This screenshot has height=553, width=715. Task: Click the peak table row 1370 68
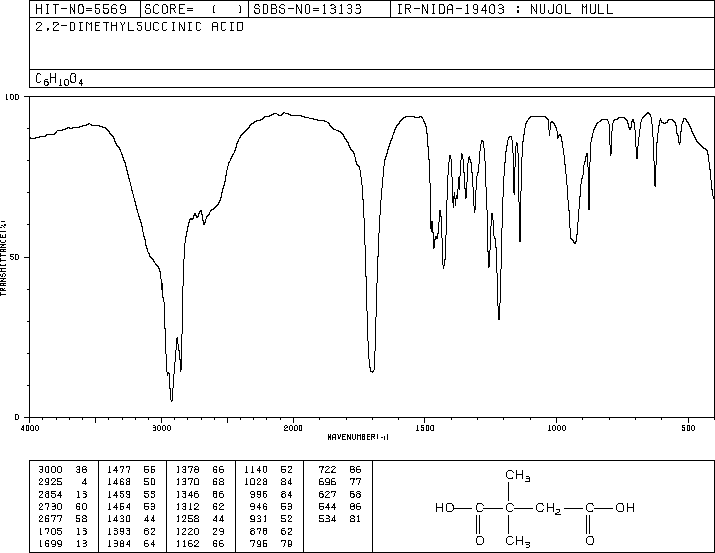(200, 482)
